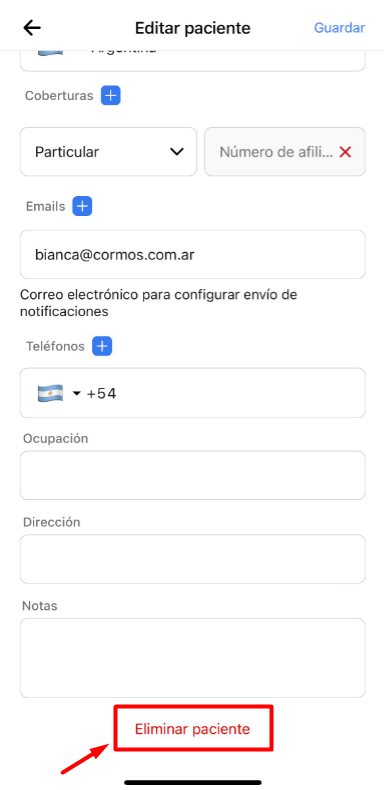Click inside the Notas text area

(x=193, y=657)
